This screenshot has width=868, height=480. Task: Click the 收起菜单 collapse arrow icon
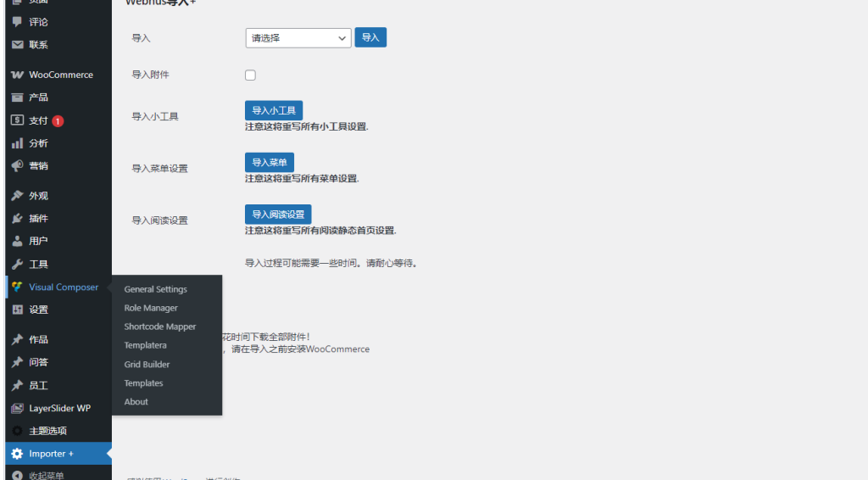click(17, 476)
